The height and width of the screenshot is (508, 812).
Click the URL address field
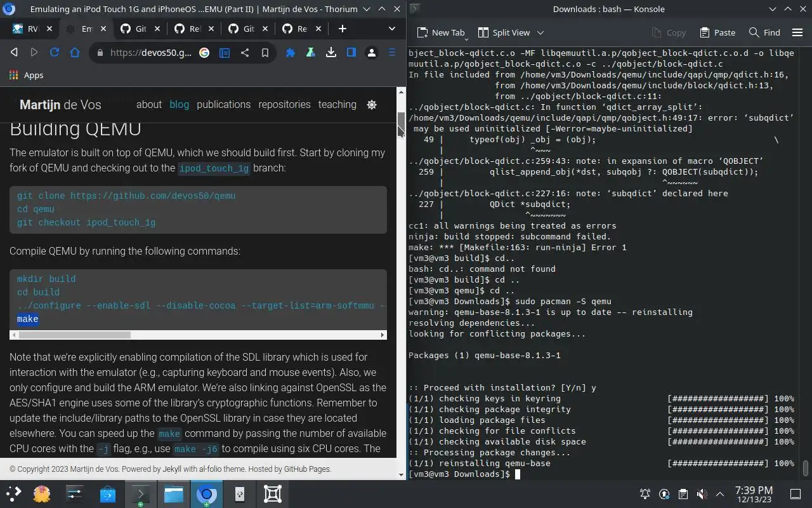(151, 53)
